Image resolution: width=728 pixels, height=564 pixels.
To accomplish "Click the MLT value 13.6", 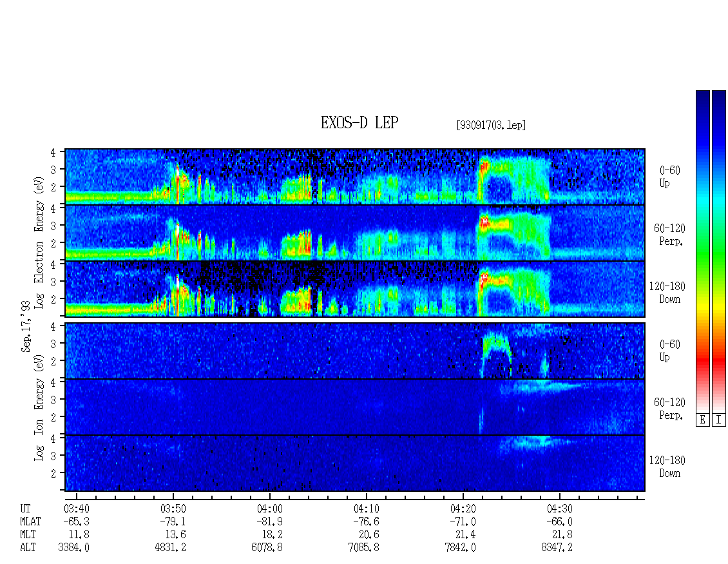I will tap(176, 535).
